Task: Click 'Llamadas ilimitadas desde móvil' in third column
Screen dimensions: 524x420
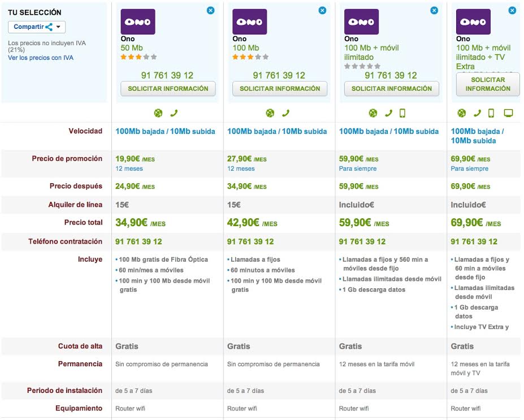Action: (x=391, y=279)
